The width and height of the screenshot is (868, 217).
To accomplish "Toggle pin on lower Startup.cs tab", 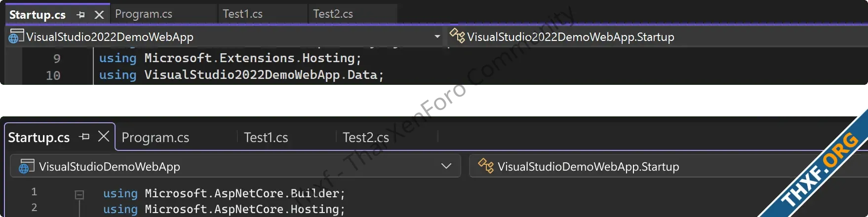I will click(x=85, y=137).
